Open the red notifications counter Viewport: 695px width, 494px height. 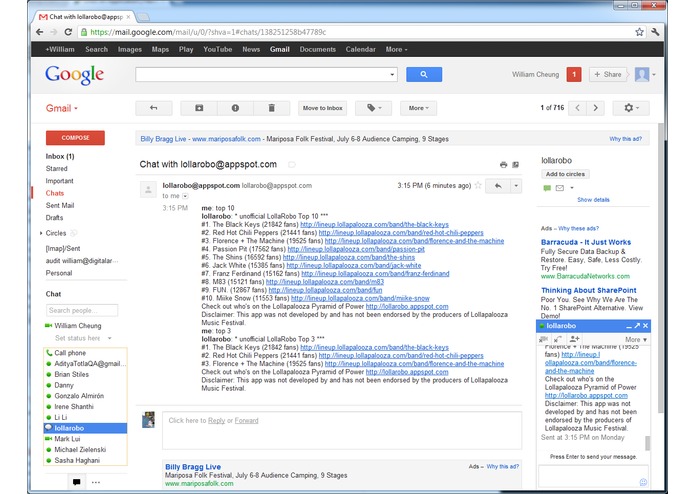[x=574, y=74]
